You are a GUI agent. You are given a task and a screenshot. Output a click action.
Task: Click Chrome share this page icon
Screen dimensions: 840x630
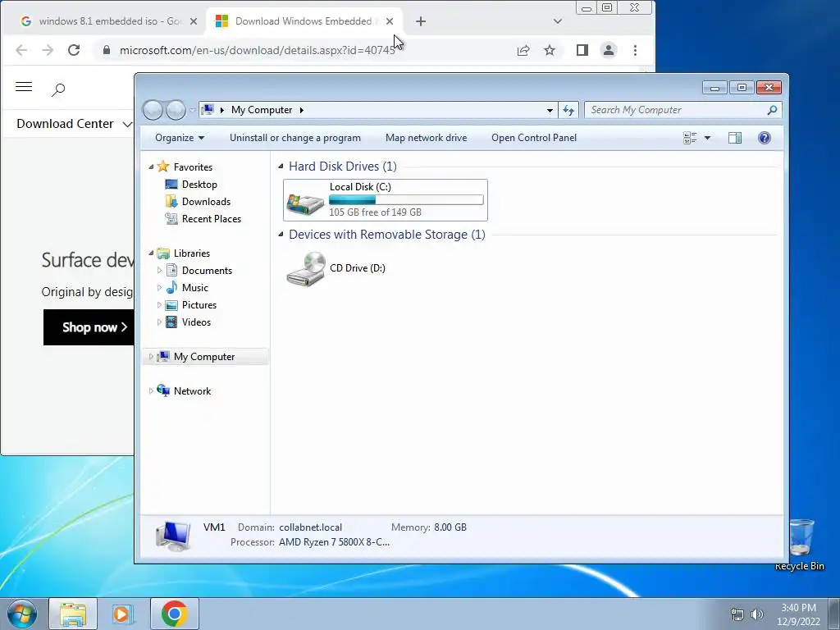click(523, 50)
